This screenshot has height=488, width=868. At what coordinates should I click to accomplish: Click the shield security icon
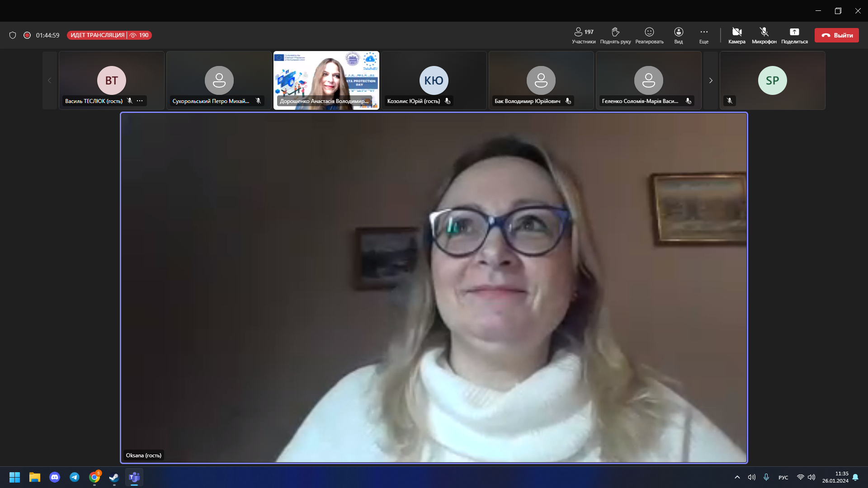[13, 35]
